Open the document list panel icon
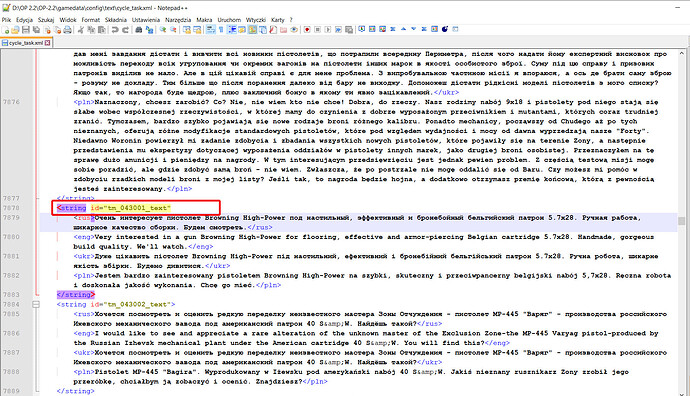The height and width of the screenshot is (396, 690). coord(263,29)
